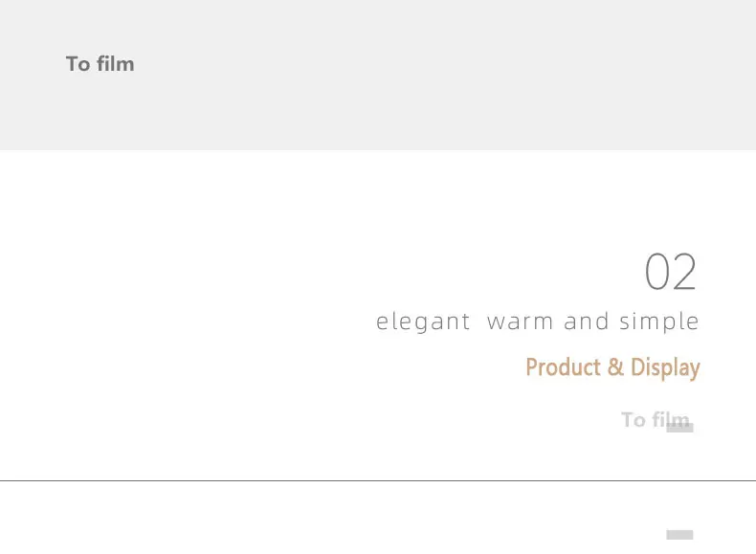Click the word "To" in the header title

point(78,64)
